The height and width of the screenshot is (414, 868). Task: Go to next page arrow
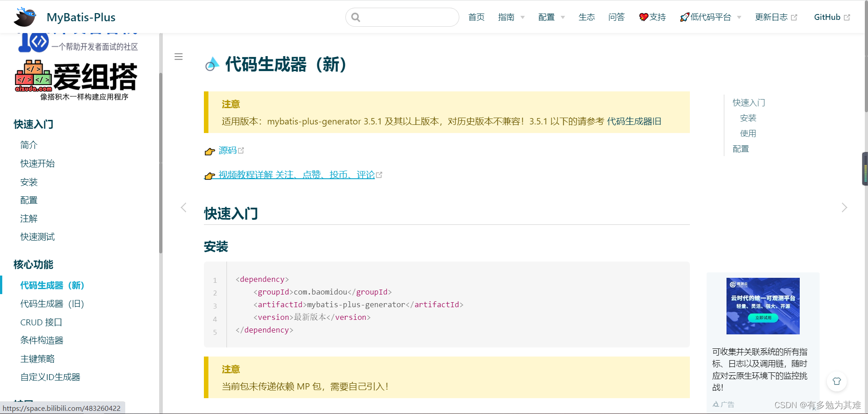click(844, 208)
